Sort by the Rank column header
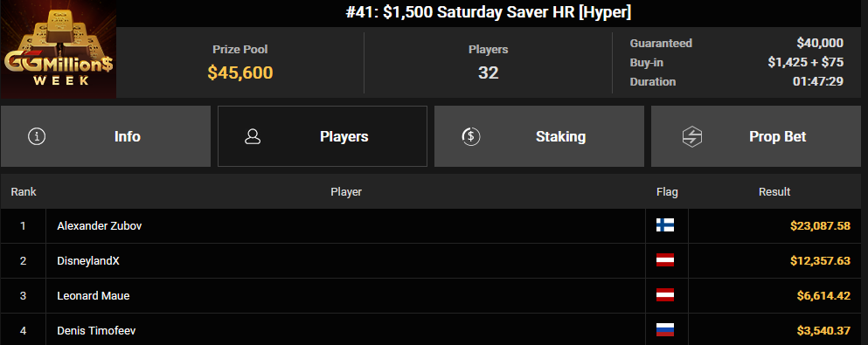The width and height of the screenshot is (868, 345). tap(24, 192)
